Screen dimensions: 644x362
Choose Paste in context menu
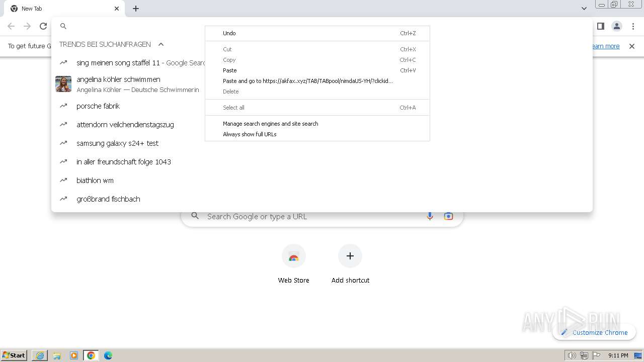click(317, 70)
